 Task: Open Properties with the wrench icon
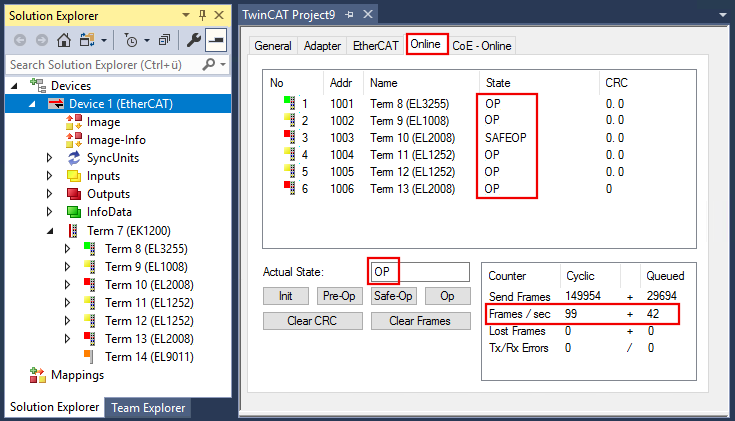pyautogui.click(x=194, y=40)
